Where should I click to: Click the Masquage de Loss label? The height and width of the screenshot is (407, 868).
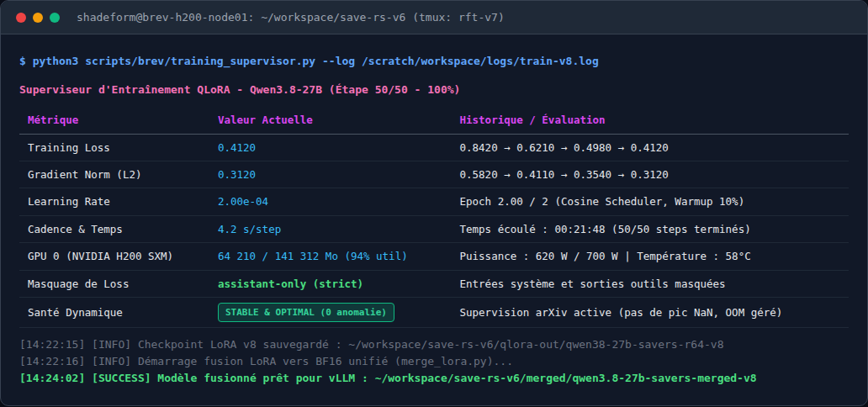[78, 284]
